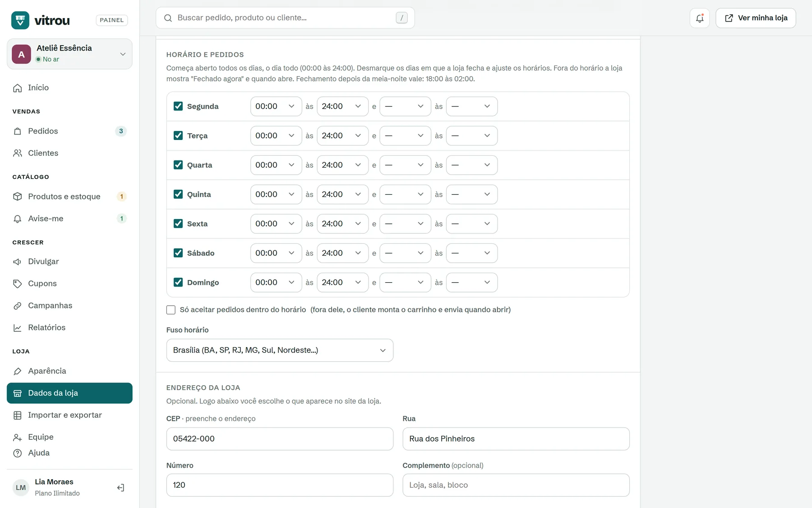Click the PAINEL badge

pyautogui.click(x=112, y=20)
